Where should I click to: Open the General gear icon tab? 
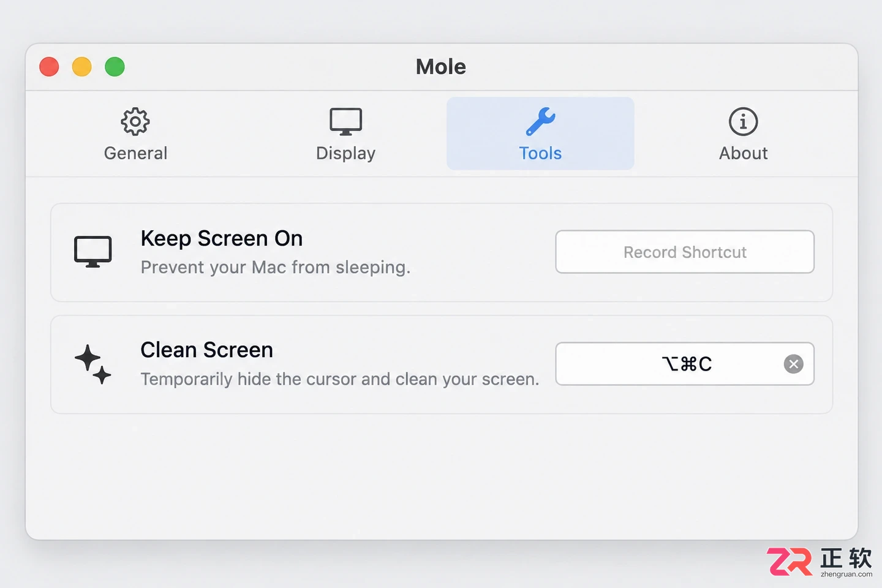[135, 121]
